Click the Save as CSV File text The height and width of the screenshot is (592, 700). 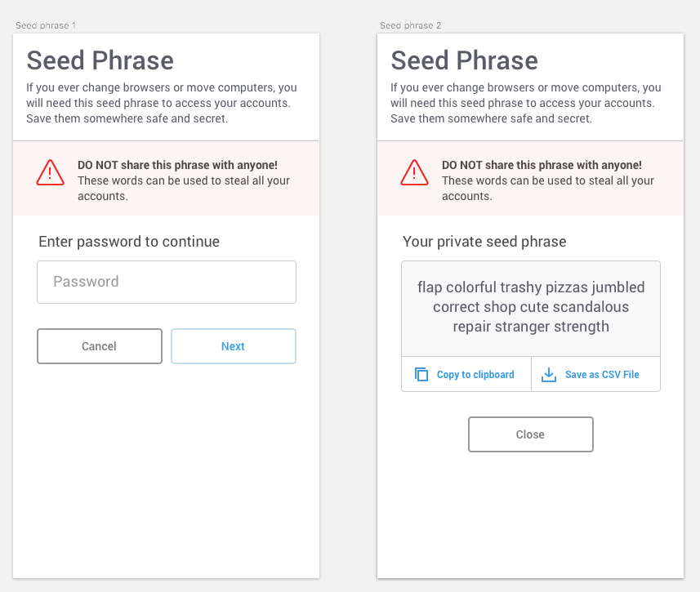(602, 375)
